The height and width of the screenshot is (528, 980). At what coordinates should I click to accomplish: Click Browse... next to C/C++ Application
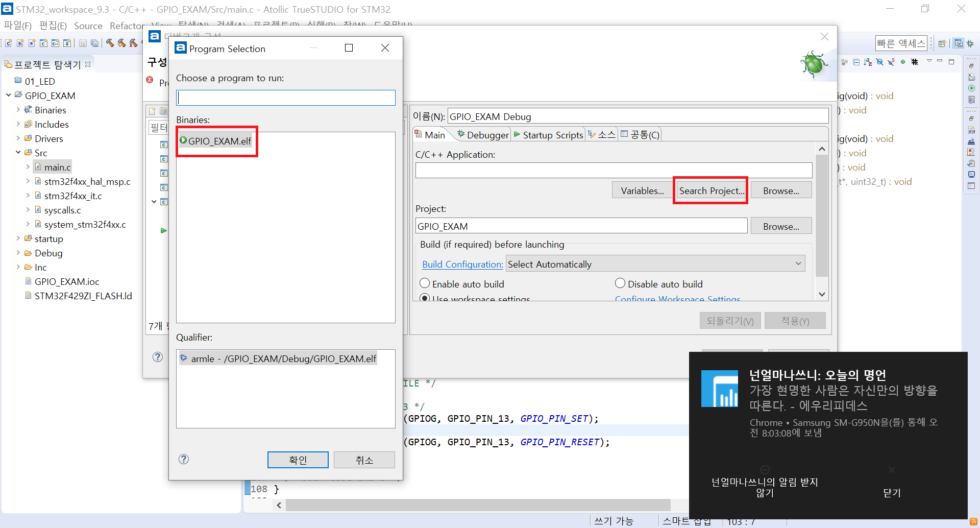click(781, 190)
